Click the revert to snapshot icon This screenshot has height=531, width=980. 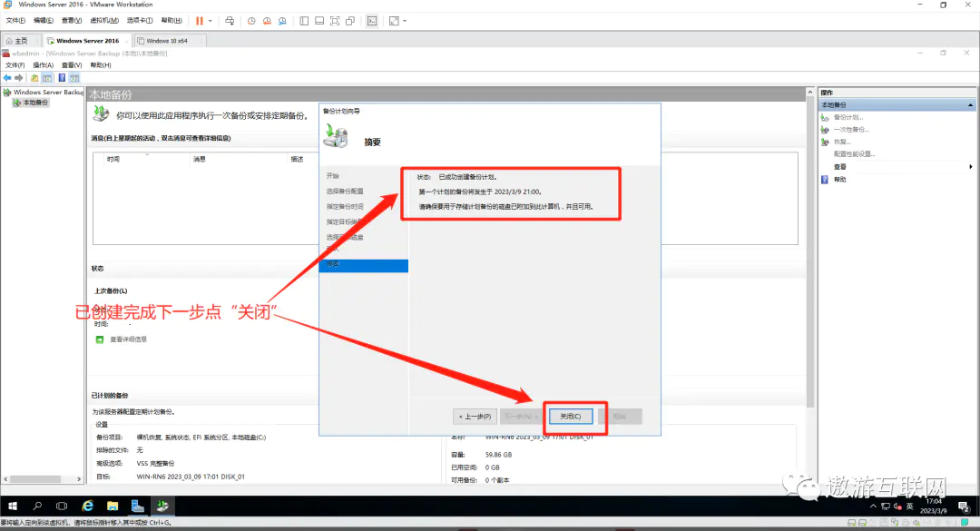point(267,21)
